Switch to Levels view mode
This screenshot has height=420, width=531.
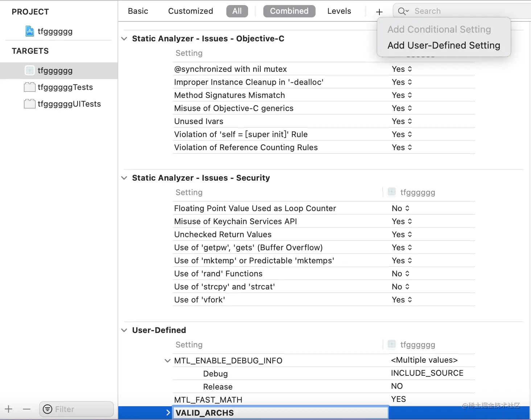coord(339,11)
